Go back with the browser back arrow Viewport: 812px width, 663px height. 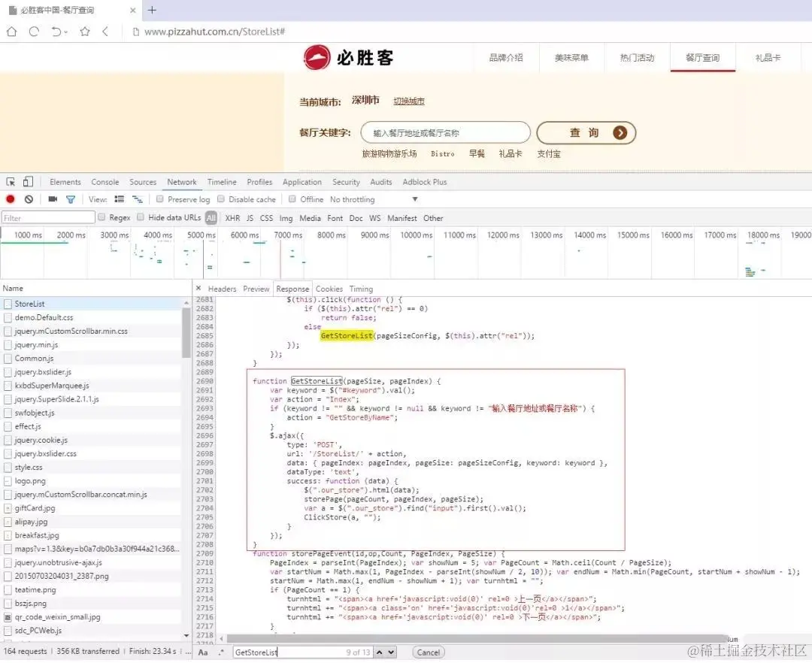pyautogui.click(x=105, y=32)
